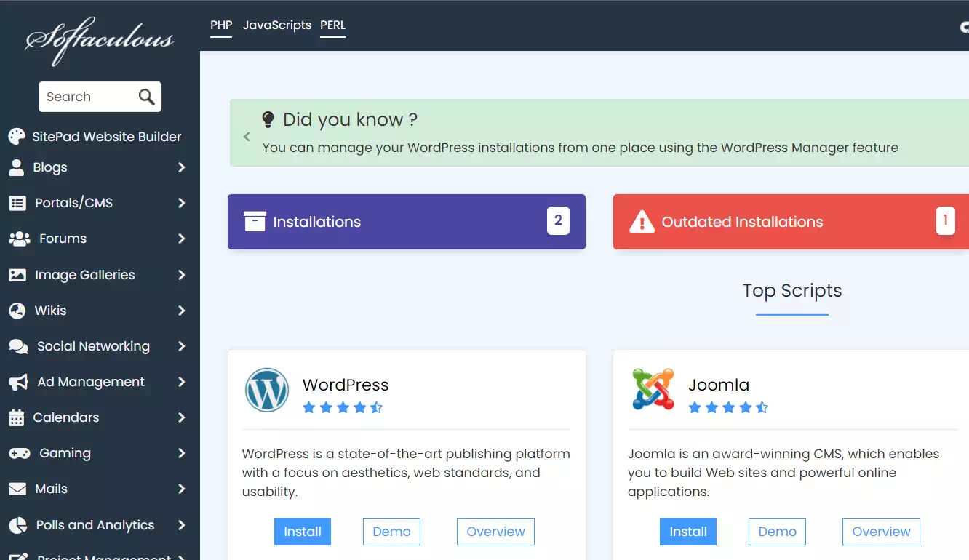Switch to the PERL scripts tab
The height and width of the screenshot is (560, 969).
(332, 25)
